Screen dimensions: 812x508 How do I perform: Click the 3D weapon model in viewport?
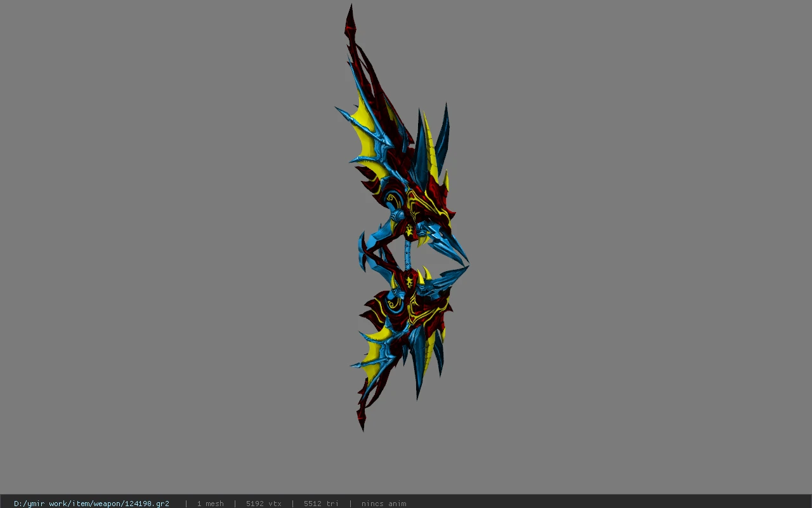tap(403, 219)
